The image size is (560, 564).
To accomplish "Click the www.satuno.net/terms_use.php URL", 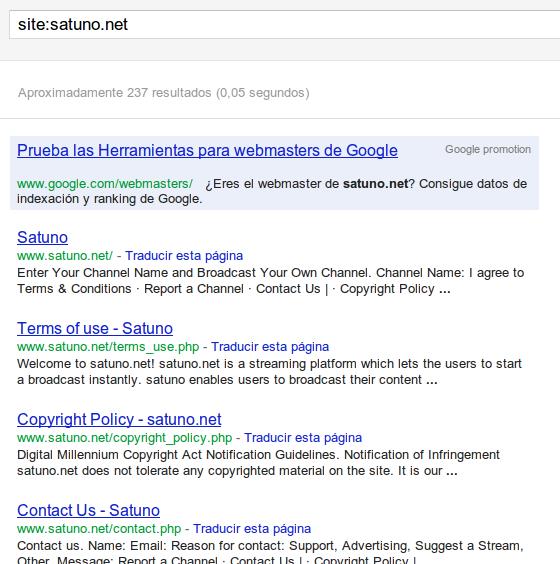I will pyautogui.click(x=108, y=347).
